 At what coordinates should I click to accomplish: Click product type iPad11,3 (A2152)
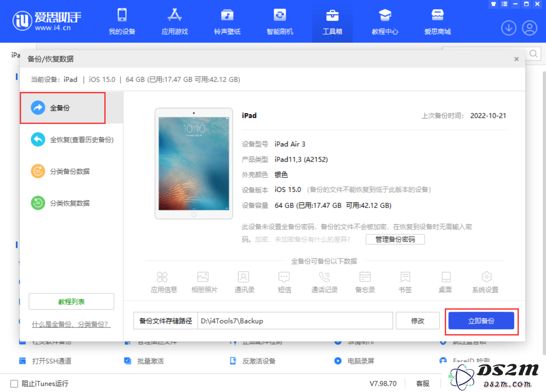(x=301, y=159)
